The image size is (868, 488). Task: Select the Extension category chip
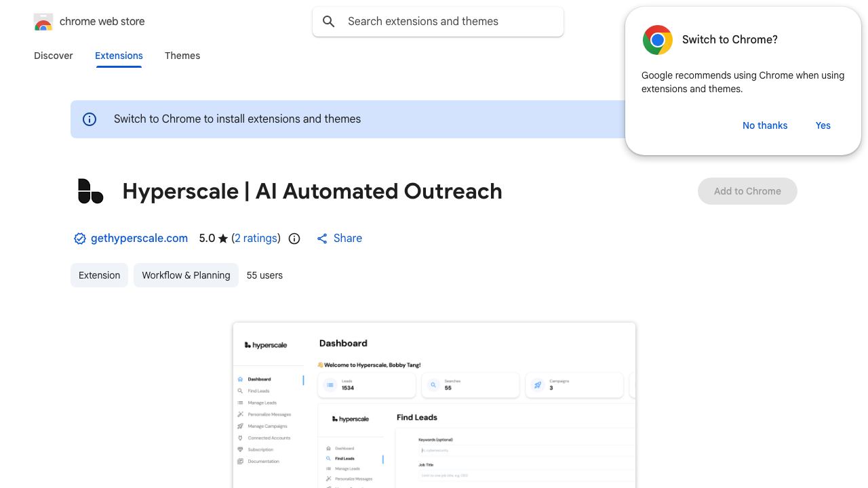[99, 275]
